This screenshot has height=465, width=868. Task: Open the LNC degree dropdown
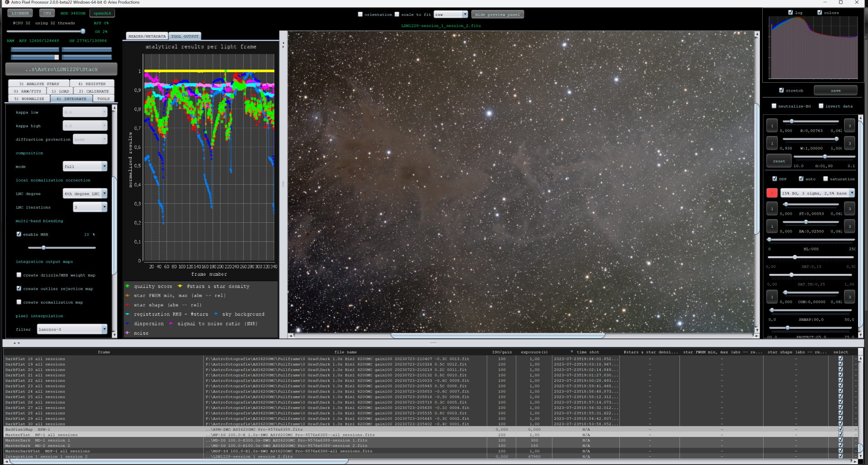85,193
